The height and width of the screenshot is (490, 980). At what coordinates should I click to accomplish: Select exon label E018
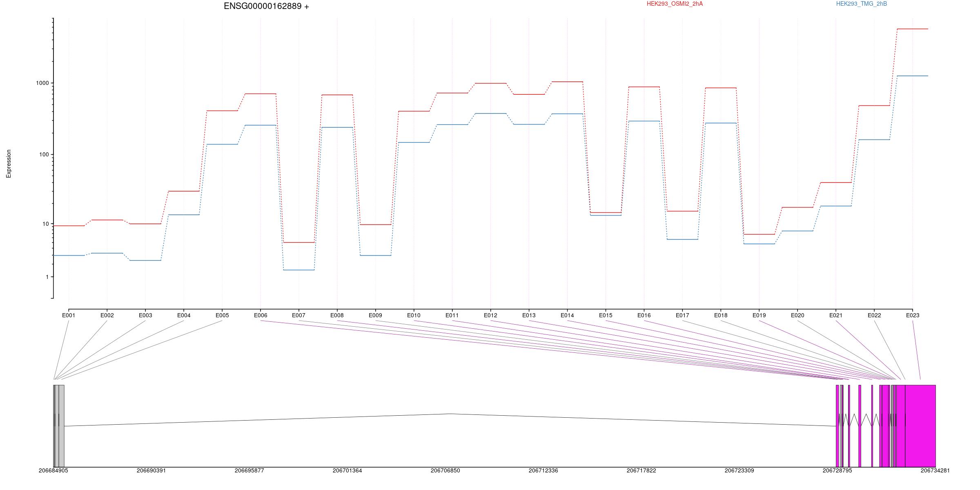721,315
